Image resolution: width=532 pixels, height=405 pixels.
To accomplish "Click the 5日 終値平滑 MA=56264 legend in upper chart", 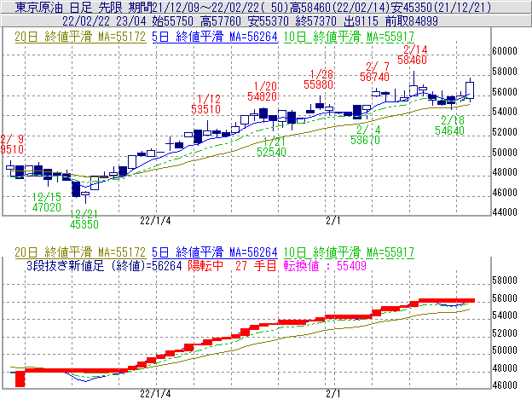I will (x=215, y=37).
